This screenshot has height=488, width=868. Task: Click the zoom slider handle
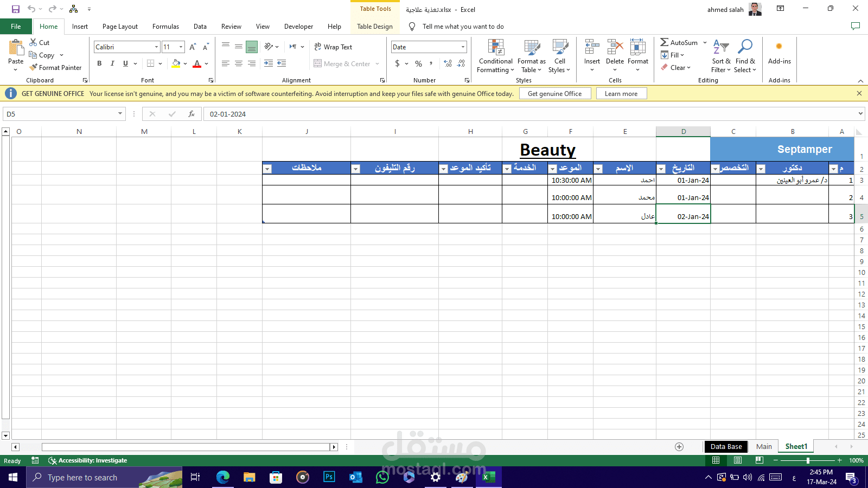tap(808, 460)
